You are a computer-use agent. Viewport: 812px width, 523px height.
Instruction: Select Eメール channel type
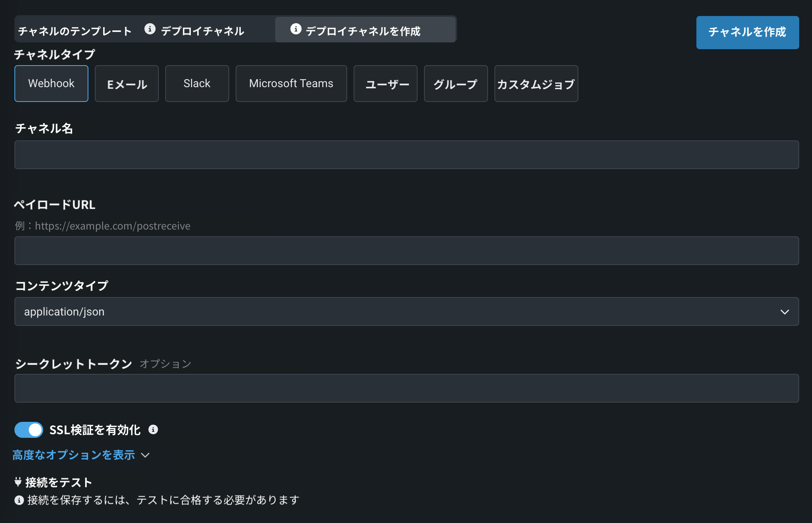click(x=127, y=84)
